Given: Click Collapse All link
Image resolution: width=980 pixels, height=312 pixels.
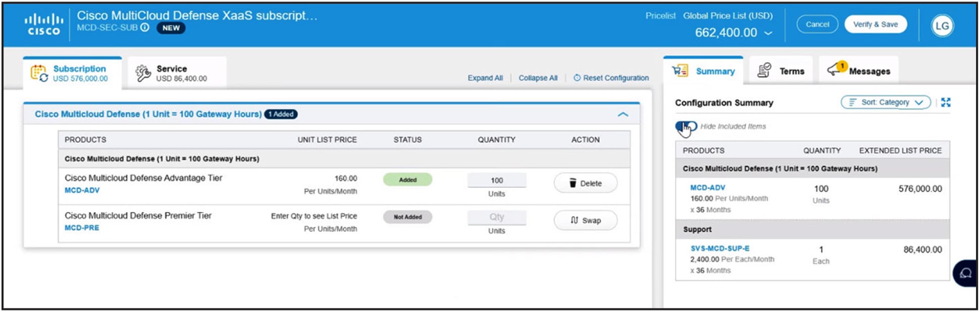Looking at the screenshot, I should (538, 78).
